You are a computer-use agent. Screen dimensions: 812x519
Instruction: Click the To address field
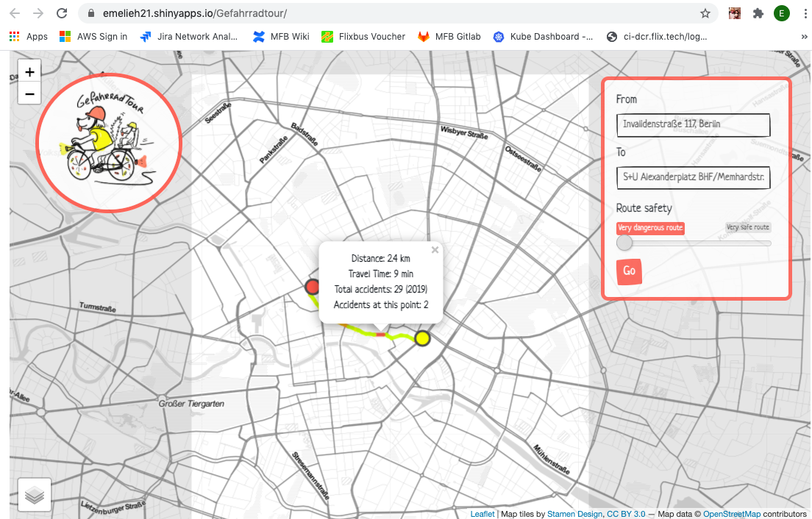click(693, 177)
